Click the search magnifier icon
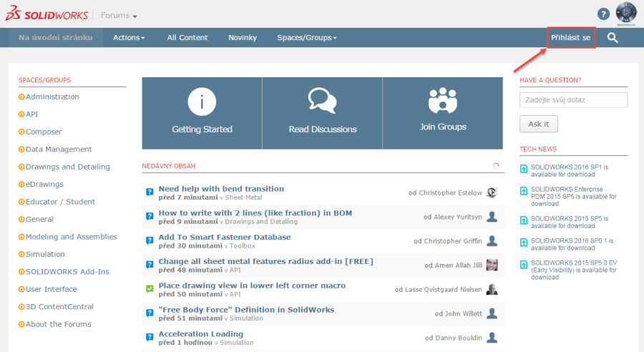The width and height of the screenshot is (644, 352). coord(613,38)
